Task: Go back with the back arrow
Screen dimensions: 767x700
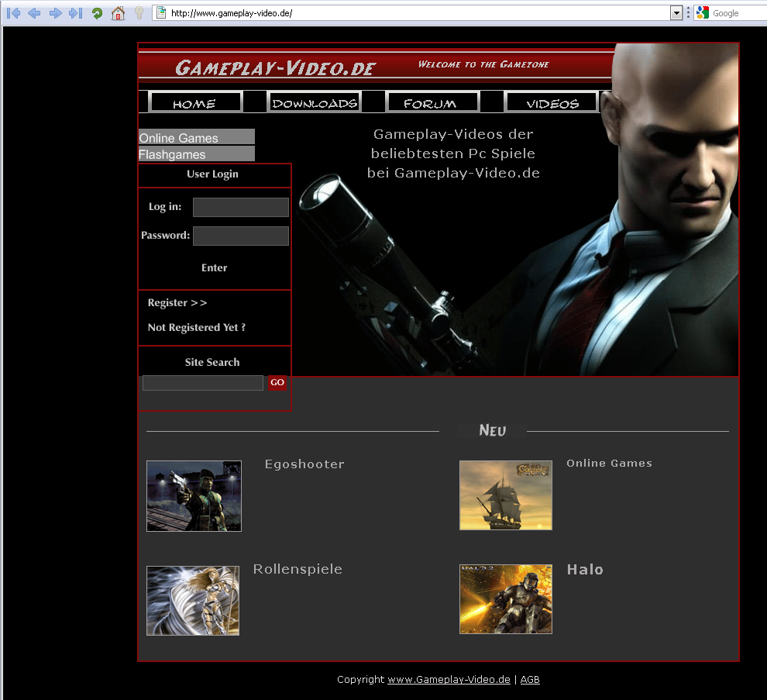Action: (x=34, y=12)
